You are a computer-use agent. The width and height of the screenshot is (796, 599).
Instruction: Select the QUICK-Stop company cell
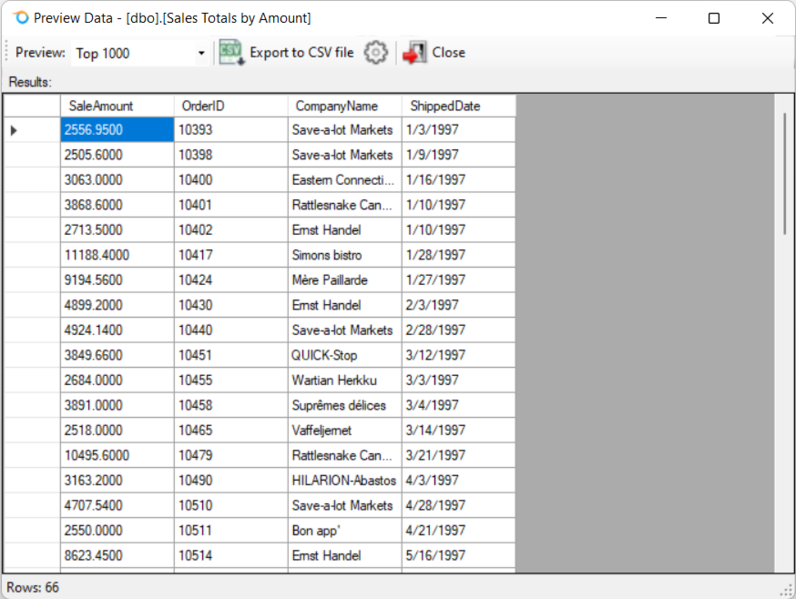[x=345, y=355]
